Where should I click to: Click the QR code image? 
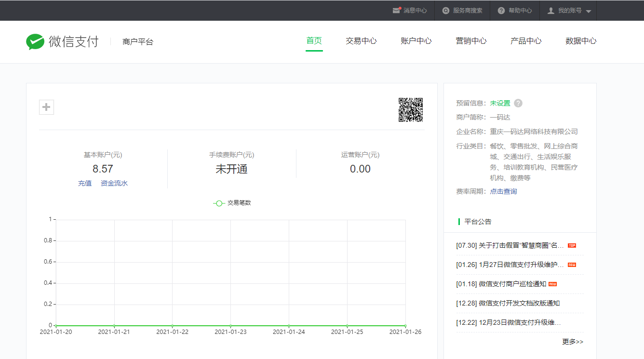pos(410,110)
